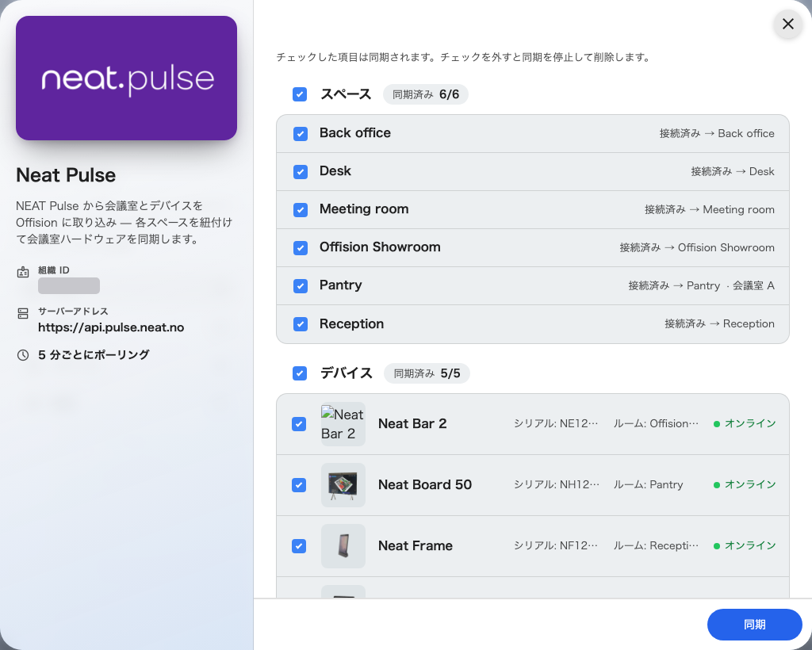812x650 pixels.
Task: Toggle the Offision Showroom checkbox
Action: pos(301,248)
